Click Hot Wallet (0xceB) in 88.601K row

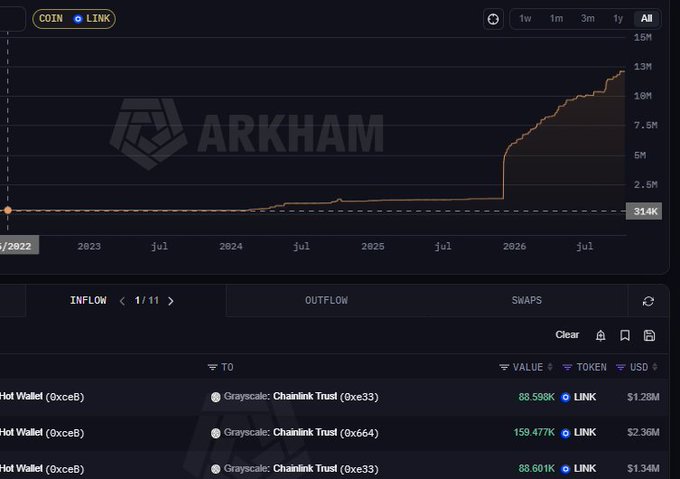tap(42, 469)
